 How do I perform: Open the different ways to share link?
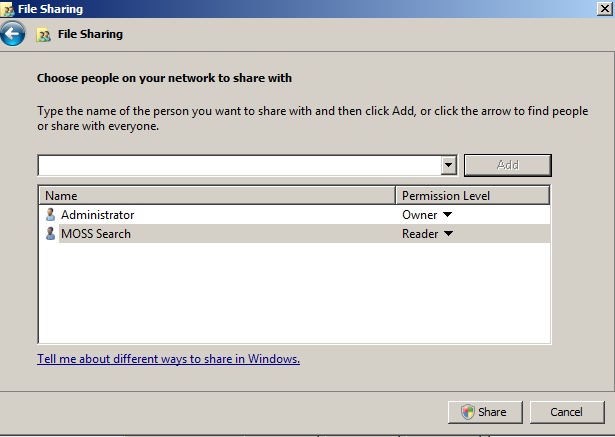click(169, 359)
